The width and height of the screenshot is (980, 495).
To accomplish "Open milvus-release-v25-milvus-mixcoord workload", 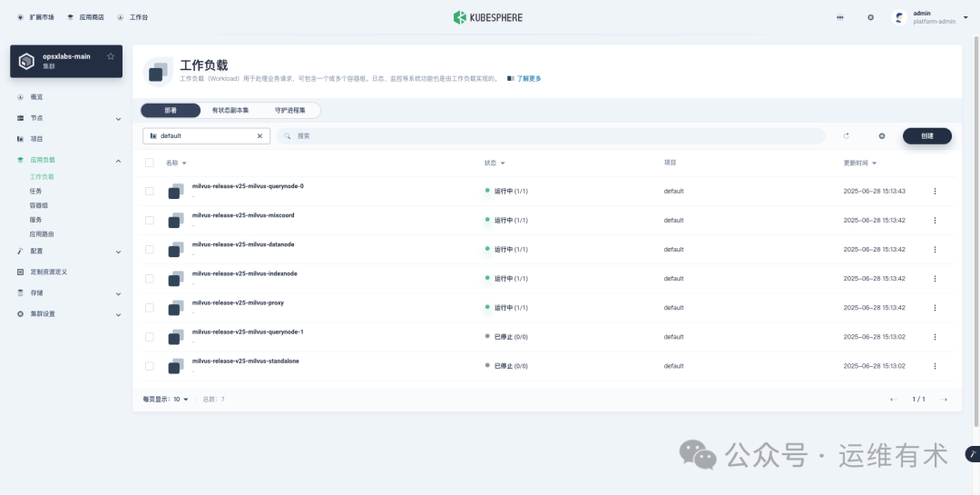I will (243, 215).
